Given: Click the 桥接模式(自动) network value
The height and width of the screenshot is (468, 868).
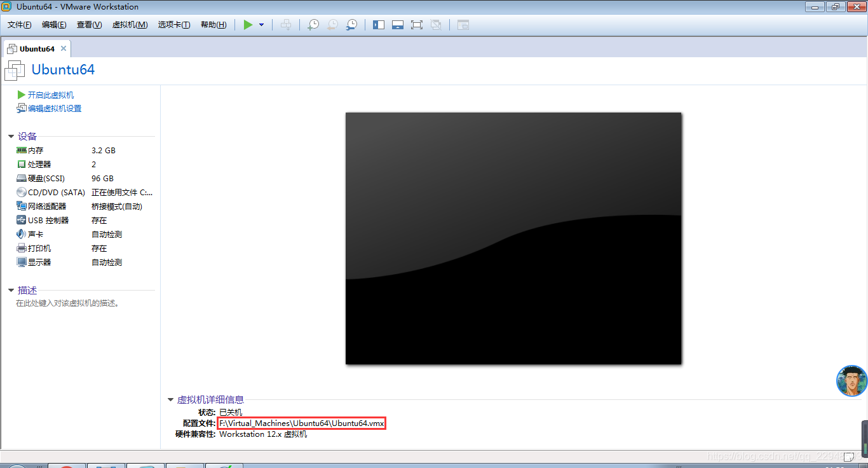Looking at the screenshot, I should click(x=117, y=207).
